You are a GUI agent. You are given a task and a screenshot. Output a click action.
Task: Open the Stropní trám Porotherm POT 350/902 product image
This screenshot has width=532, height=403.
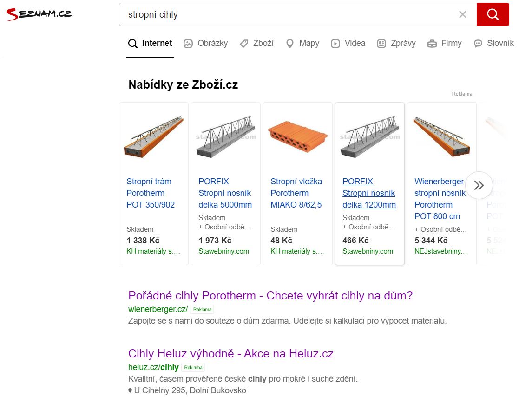154,136
